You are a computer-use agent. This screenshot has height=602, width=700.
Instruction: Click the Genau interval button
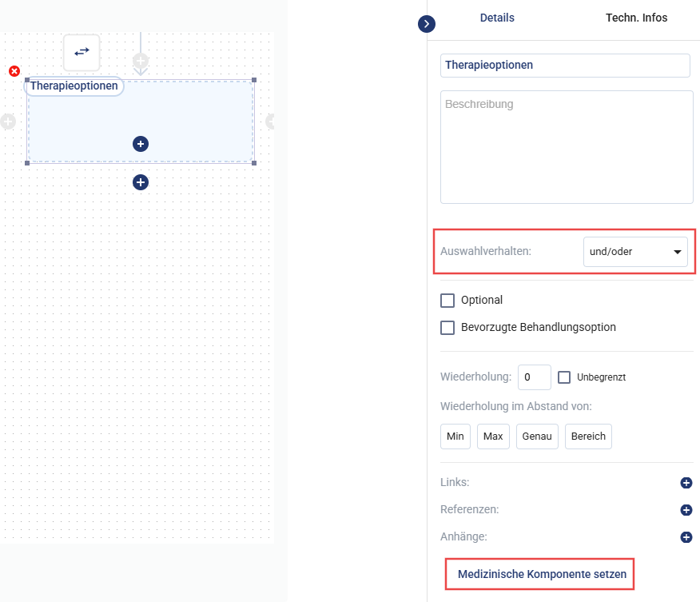537,437
